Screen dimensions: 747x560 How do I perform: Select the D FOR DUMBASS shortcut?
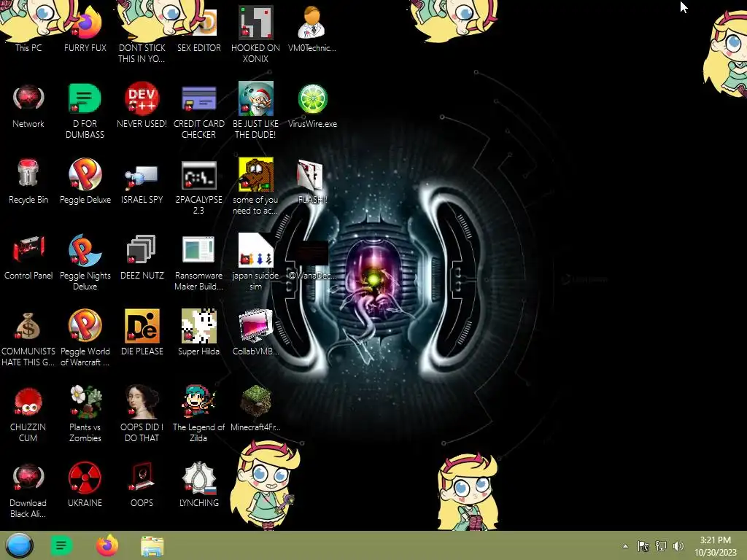click(85, 111)
